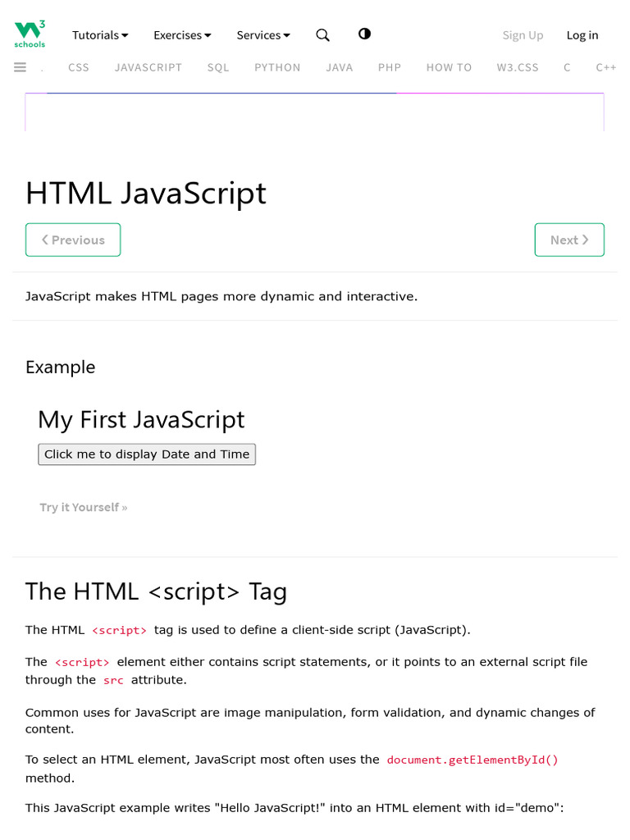Open the PYTHON tutorial tab
630x840 pixels.
[x=277, y=67]
